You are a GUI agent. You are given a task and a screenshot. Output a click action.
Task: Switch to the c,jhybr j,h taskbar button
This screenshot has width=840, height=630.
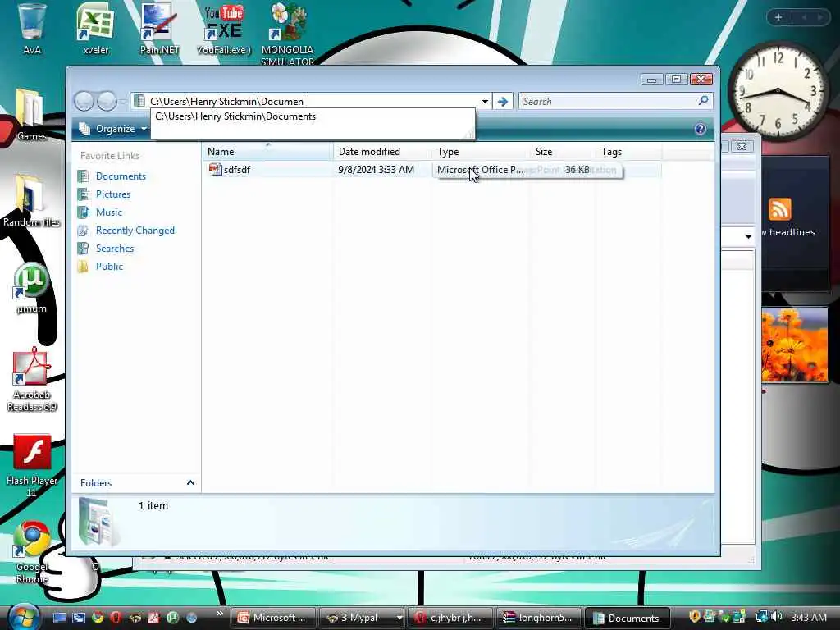coord(450,618)
